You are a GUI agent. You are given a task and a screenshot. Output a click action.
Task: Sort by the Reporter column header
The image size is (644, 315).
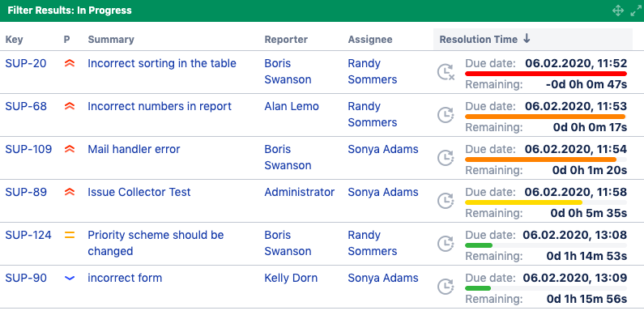click(x=286, y=40)
